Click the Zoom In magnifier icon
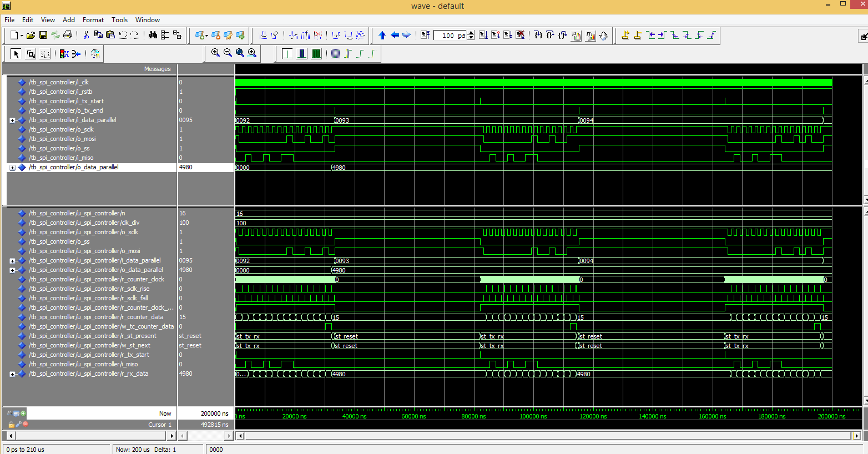868x454 pixels. coord(215,53)
